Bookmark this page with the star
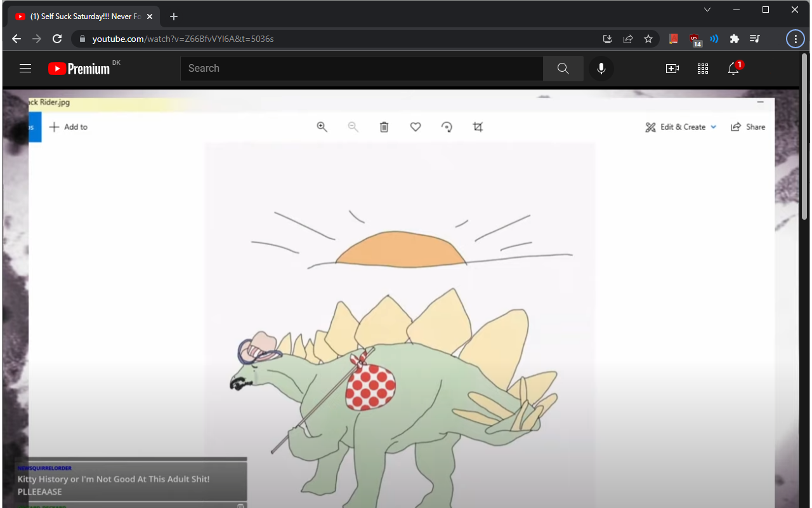 (648, 39)
